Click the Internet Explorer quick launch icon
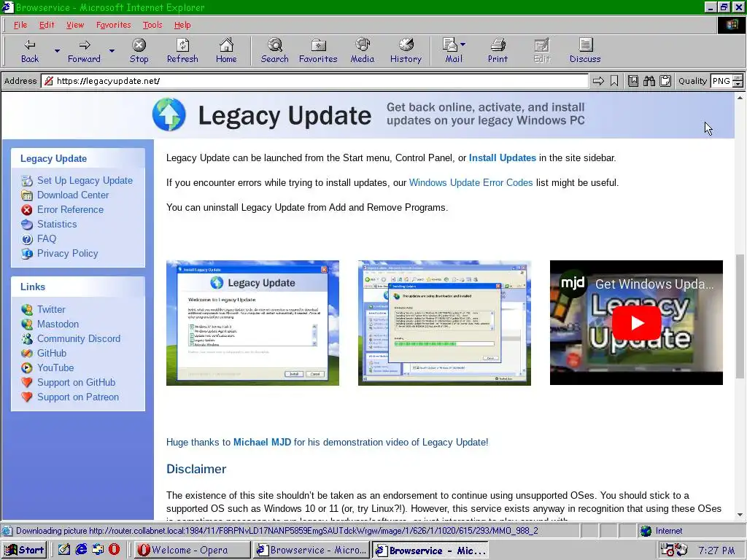The width and height of the screenshot is (747, 560). (x=81, y=550)
